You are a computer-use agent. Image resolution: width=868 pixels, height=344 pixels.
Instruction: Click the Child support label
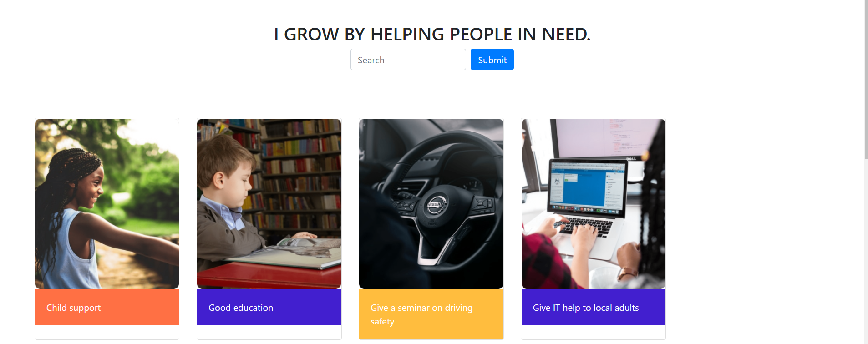click(74, 308)
